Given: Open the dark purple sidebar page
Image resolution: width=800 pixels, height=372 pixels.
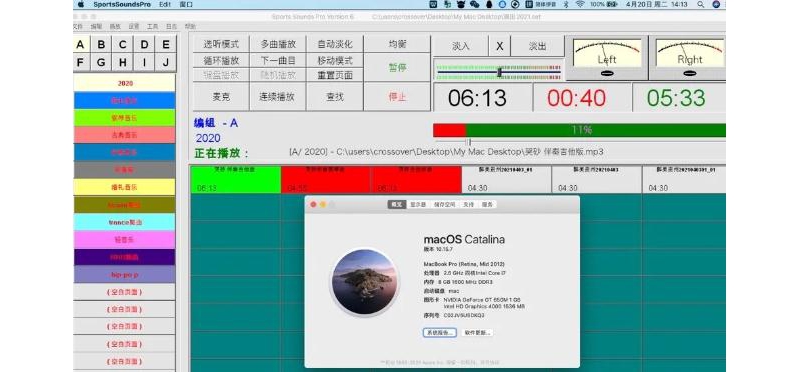Looking at the screenshot, I should 124,257.
